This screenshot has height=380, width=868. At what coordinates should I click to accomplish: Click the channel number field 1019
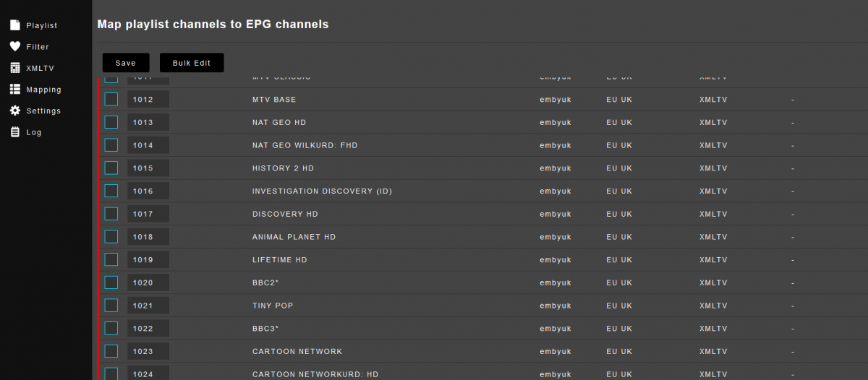click(x=148, y=259)
